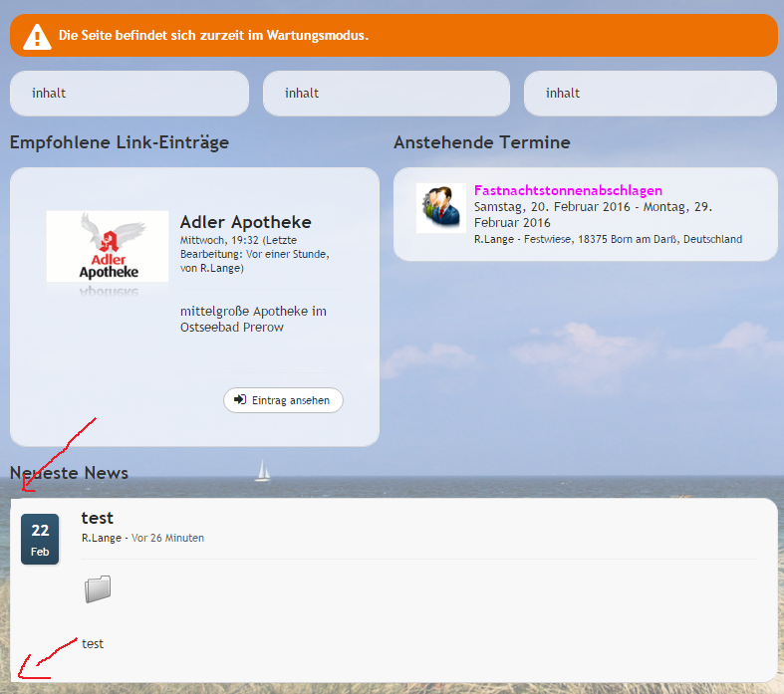
Task: Click the 'Vor 26 Minuten' timestamp
Action: click(x=167, y=538)
